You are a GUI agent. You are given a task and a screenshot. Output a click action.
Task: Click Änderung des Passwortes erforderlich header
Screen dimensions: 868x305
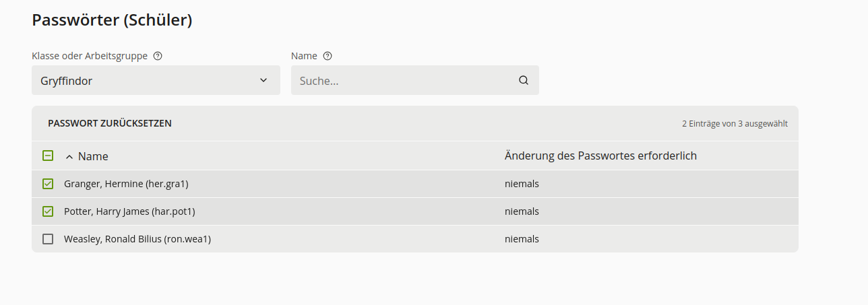coord(600,156)
